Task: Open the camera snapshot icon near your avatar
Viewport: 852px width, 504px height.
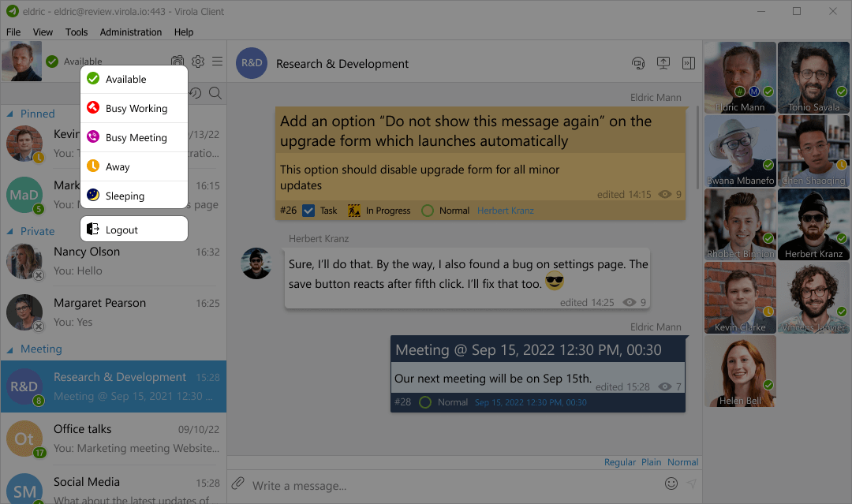Action: point(177,60)
